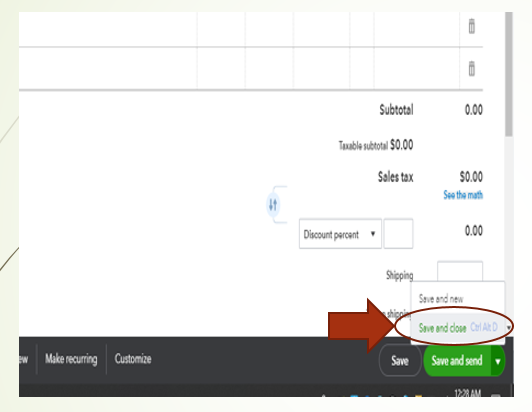Click the second empty line item row

point(239,69)
